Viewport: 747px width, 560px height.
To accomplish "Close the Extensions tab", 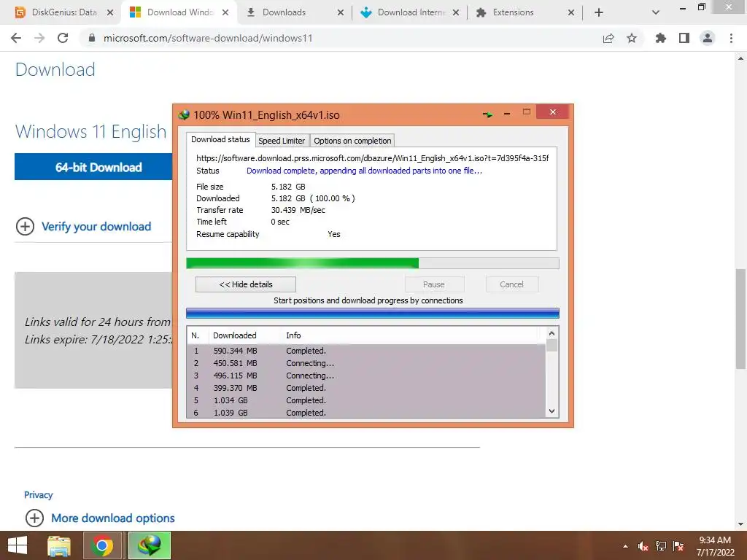I will pos(571,12).
